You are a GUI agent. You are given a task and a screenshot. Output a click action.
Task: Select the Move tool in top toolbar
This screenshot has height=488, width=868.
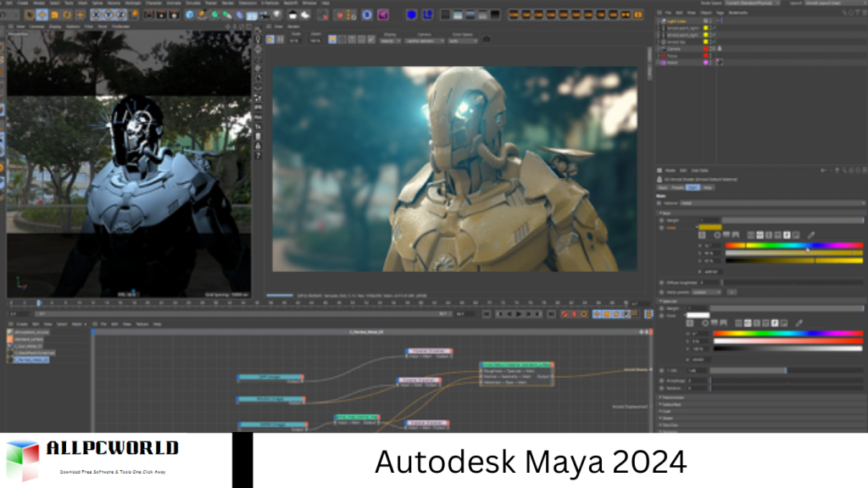(42, 15)
